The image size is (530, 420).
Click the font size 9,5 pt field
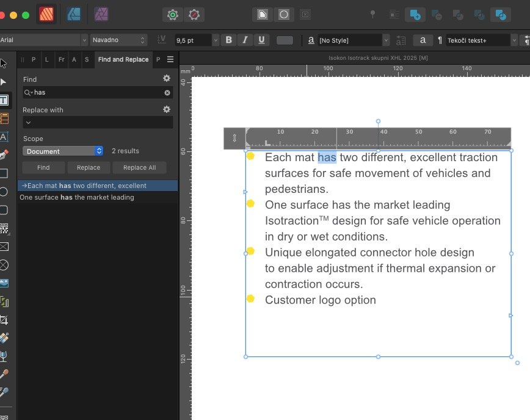193,40
